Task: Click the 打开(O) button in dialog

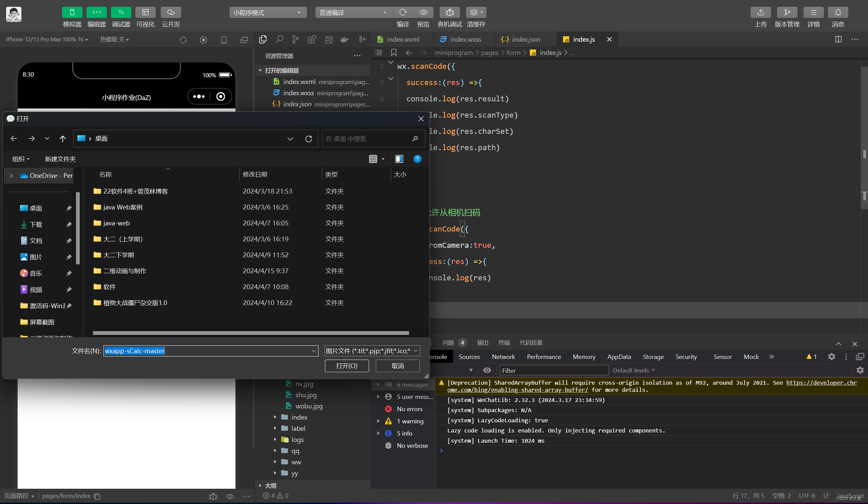Action: [x=347, y=366]
